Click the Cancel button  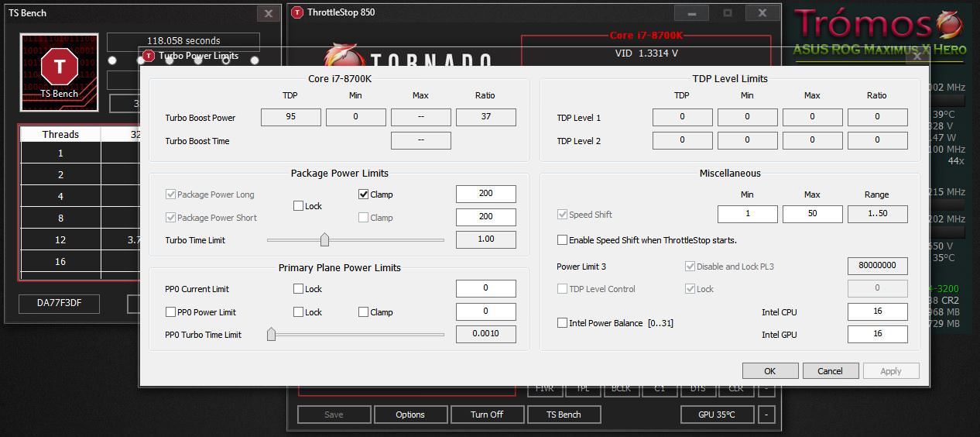coord(830,371)
